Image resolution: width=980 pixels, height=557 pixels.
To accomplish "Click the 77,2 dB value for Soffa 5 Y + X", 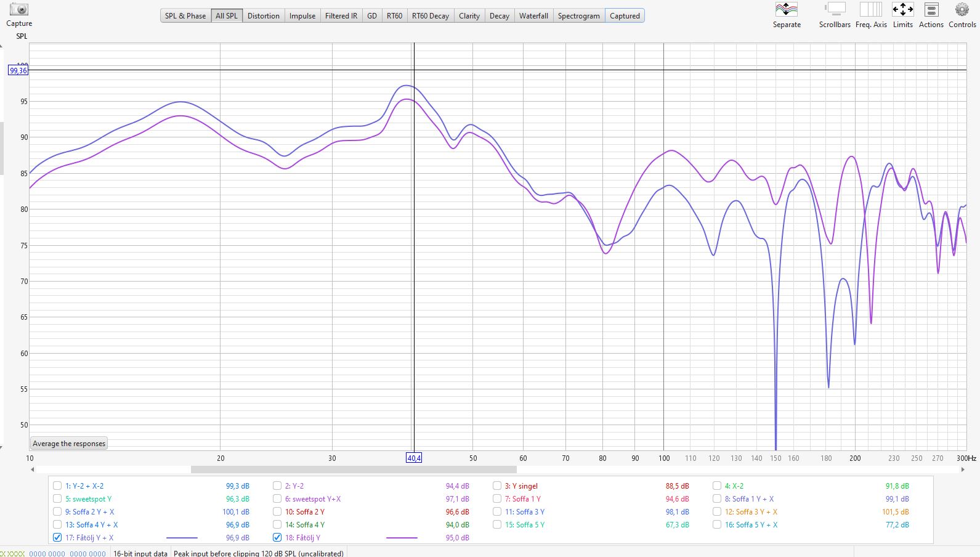I will [897, 524].
